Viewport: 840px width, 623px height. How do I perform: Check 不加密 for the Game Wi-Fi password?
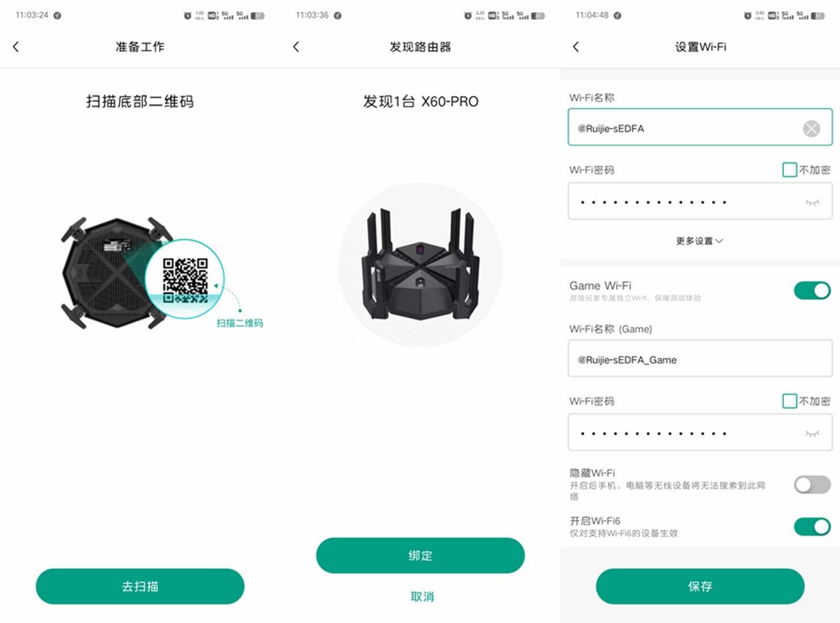point(789,401)
